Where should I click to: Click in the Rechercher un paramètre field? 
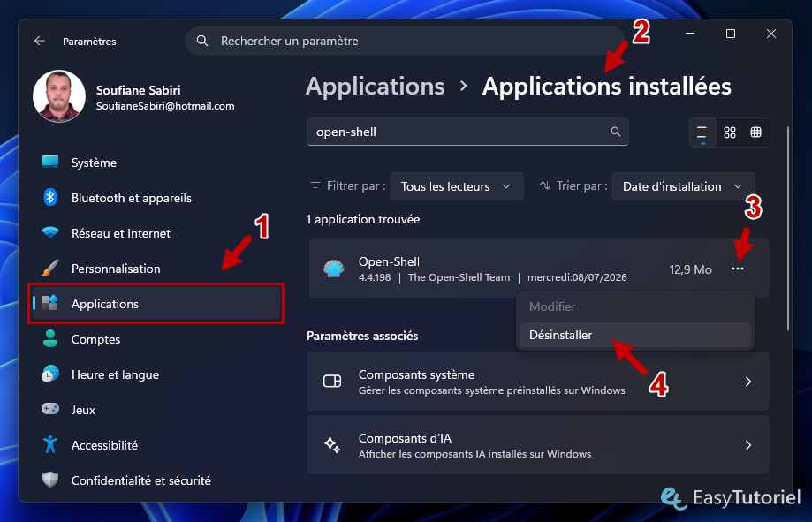click(x=405, y=41)
